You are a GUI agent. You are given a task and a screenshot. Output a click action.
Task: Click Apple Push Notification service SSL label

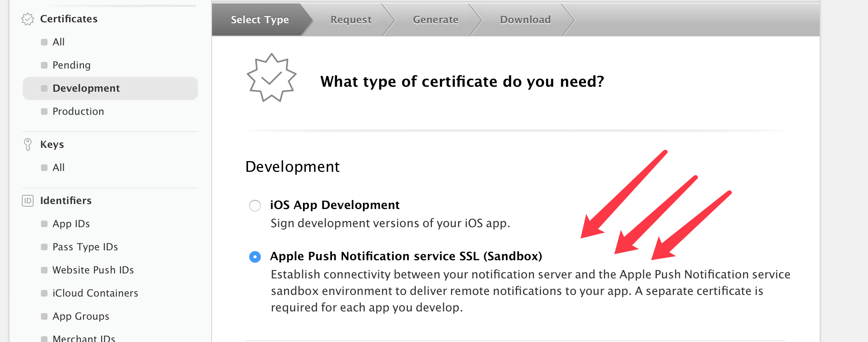click(406, 256)
